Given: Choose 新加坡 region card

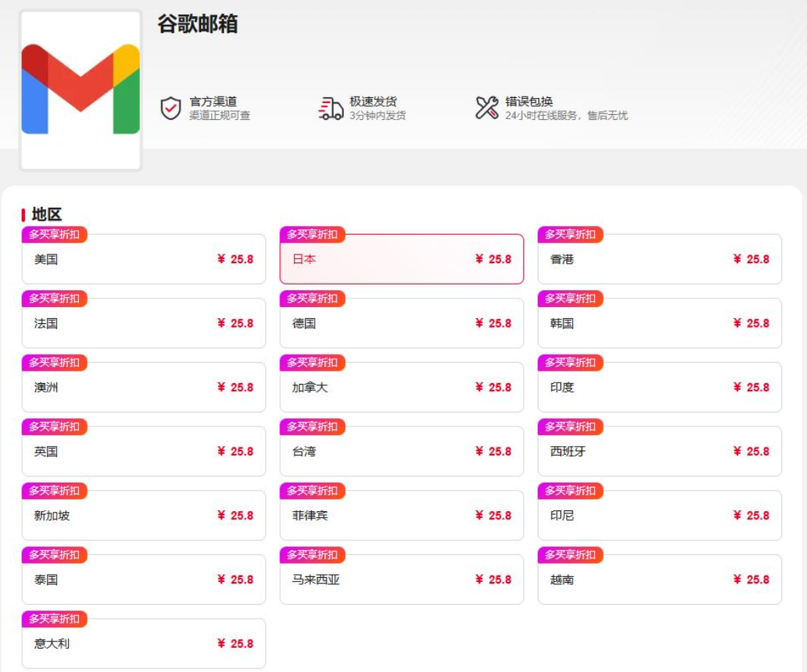Looking at the screenshot, I should click(143, 515).
